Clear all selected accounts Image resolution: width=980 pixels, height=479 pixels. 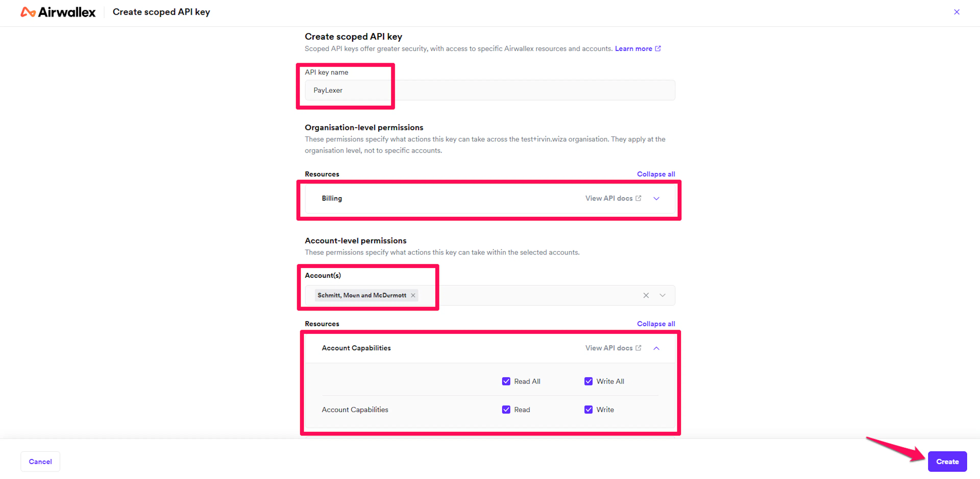pos(646,296)
